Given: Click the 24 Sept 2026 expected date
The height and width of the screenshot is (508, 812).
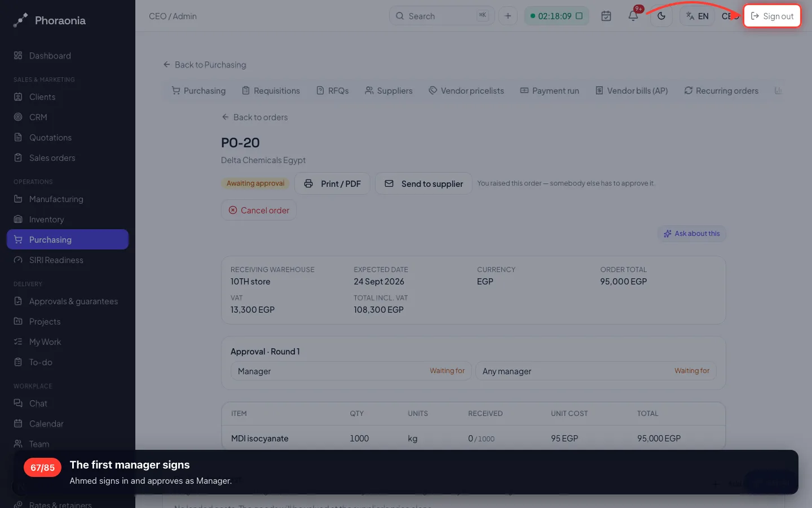Looking at the screenshot, I should [379, 282].
